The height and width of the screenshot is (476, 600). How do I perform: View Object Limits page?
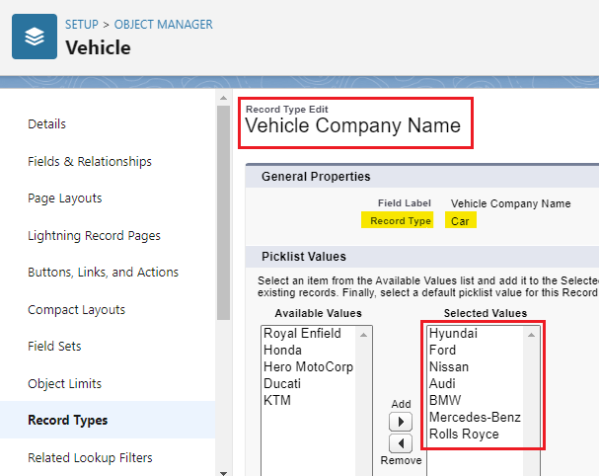[x=65, y=383]
